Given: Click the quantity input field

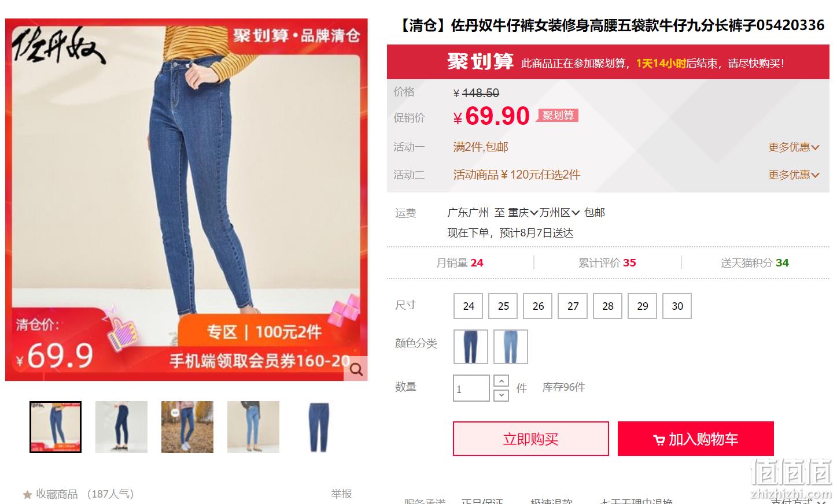Looking at the screenshot, I should tap(471, 388).
